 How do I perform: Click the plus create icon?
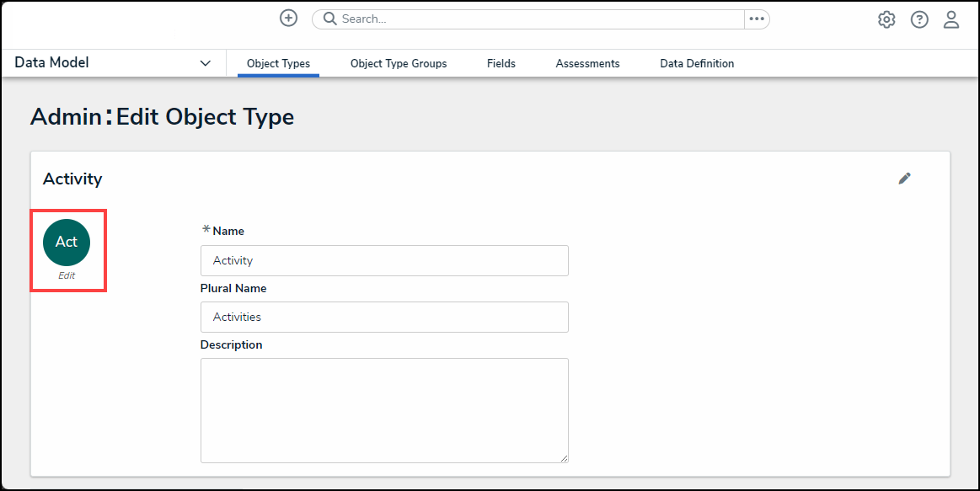(x=288, y=19)
